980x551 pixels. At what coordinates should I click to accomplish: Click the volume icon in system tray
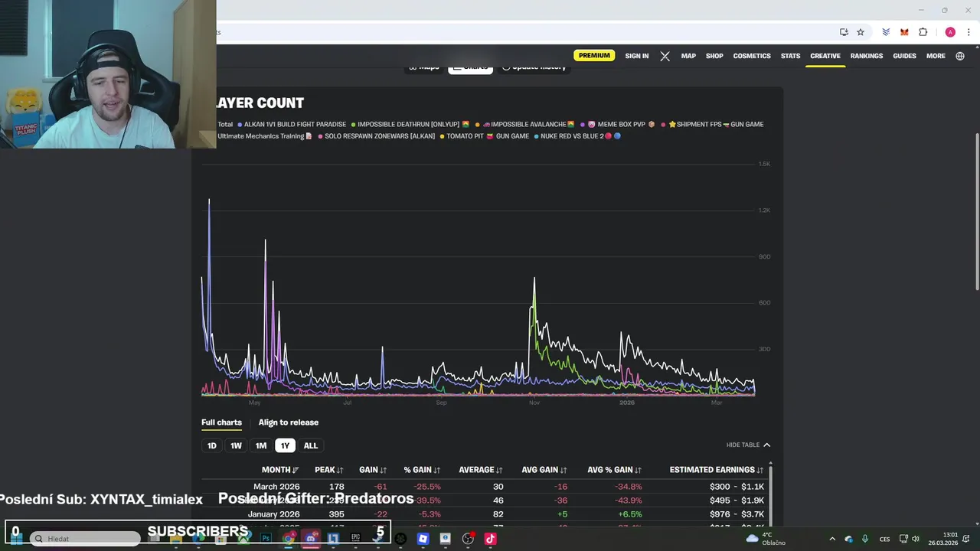pyautogui.click(x=916, y=539)
